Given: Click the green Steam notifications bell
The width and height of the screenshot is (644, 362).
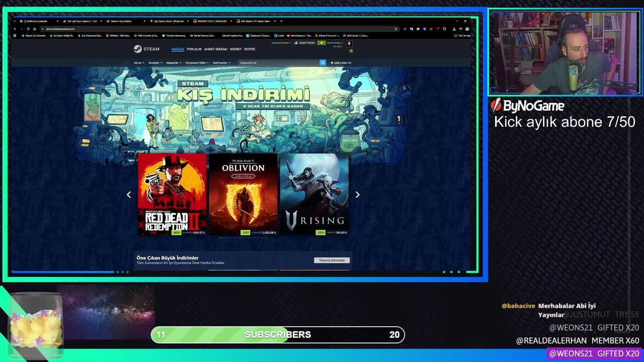Looking at the screenshot, I should coord(321,43).
